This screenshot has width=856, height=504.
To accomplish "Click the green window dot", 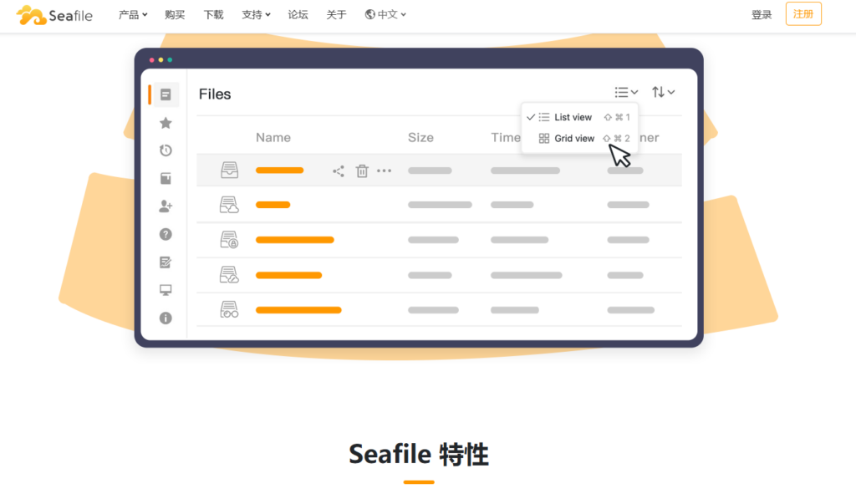I will point(170,59).
